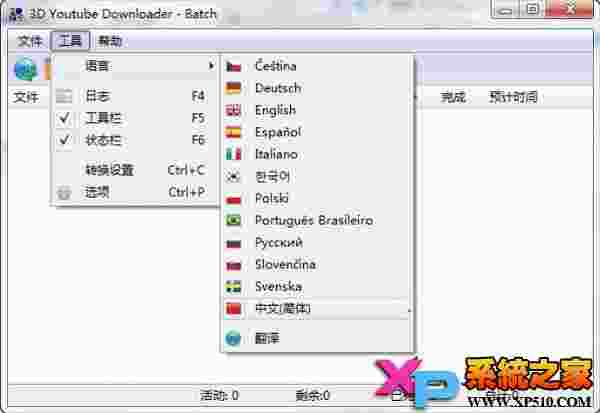
Task: Click the Korean flag icon
Action: click(x=233, y=177)
